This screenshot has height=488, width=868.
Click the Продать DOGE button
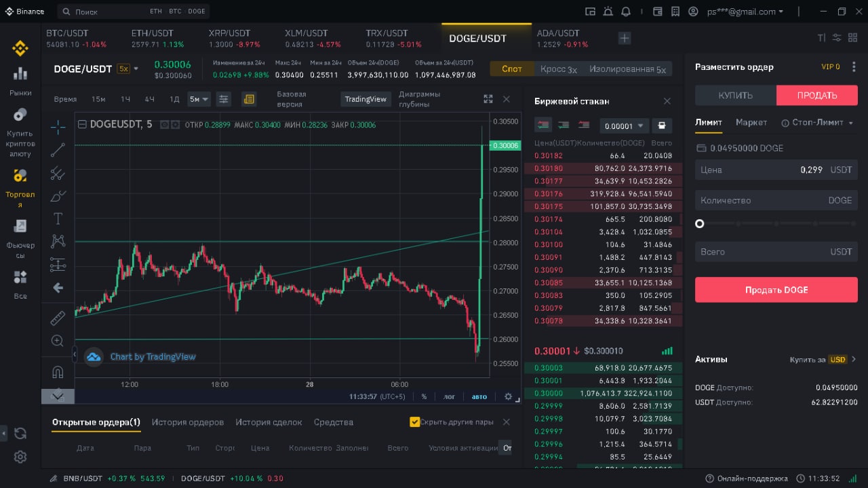click(x=776, y=290)
